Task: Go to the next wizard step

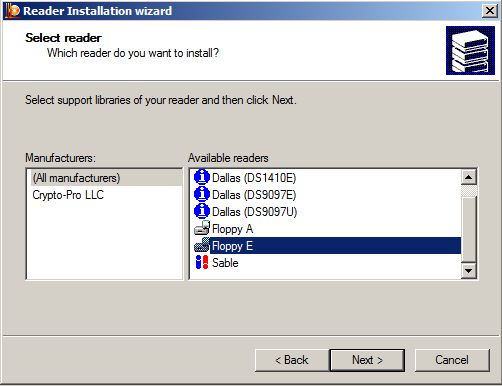Action: coord(367,360)
